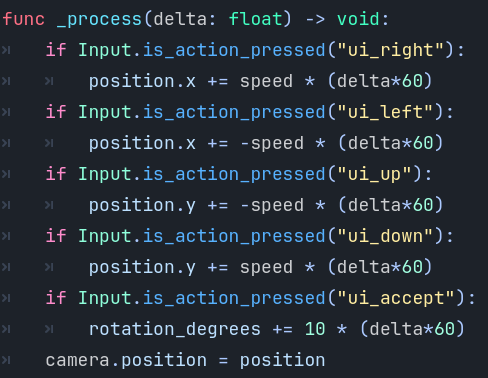Click -speed in the ui_up block
Viewport: 488px width, 378px height.
point(272,206)
